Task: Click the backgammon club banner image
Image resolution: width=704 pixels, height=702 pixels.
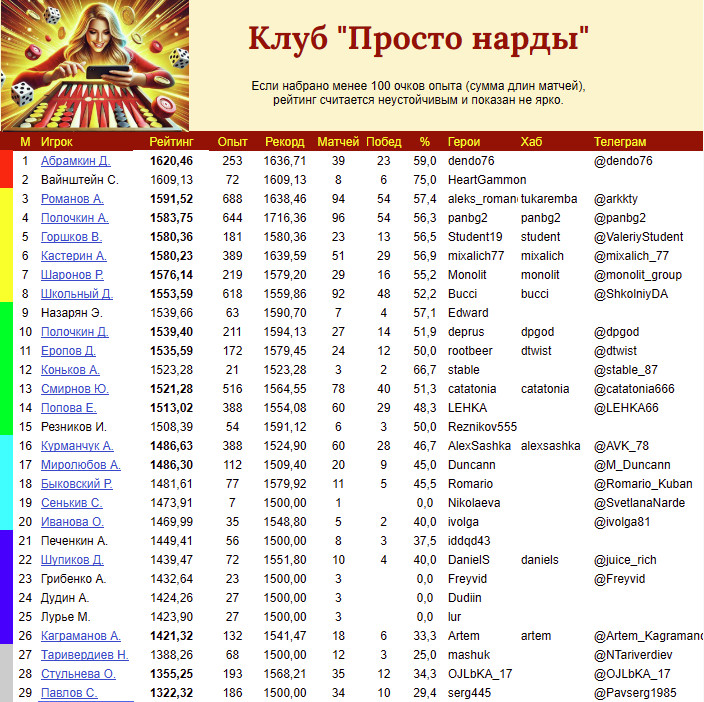Action: tap(95, 66)
